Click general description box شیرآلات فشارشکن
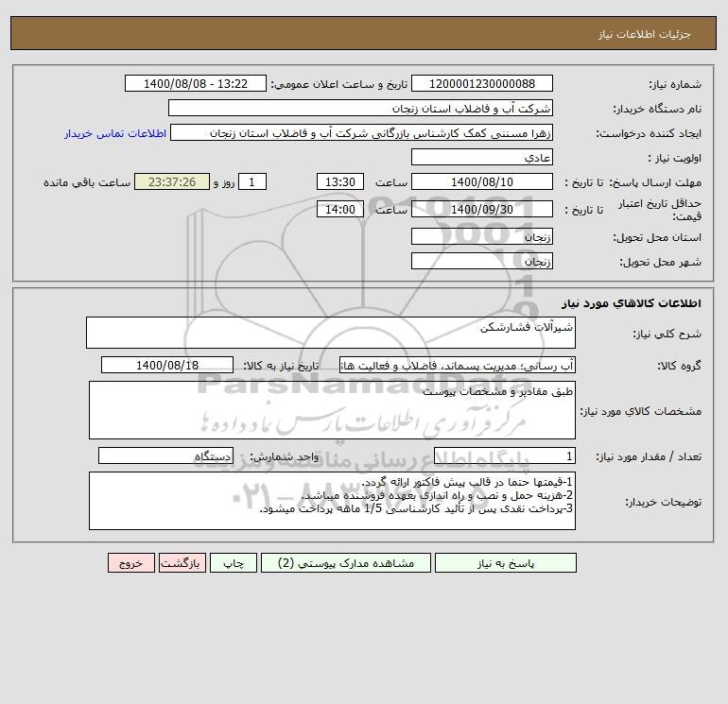The width and height of the screenshot is (728, 704). (x=331, y=333)
